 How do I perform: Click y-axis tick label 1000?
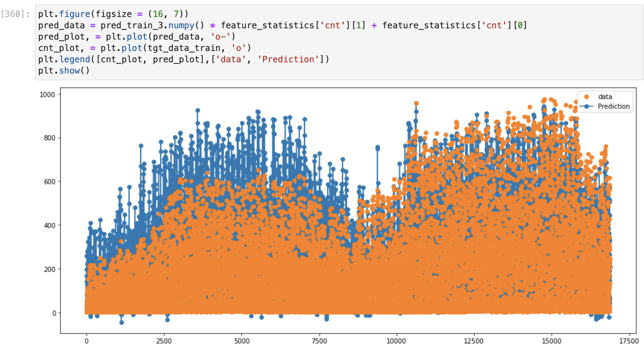tap(47, 95)
